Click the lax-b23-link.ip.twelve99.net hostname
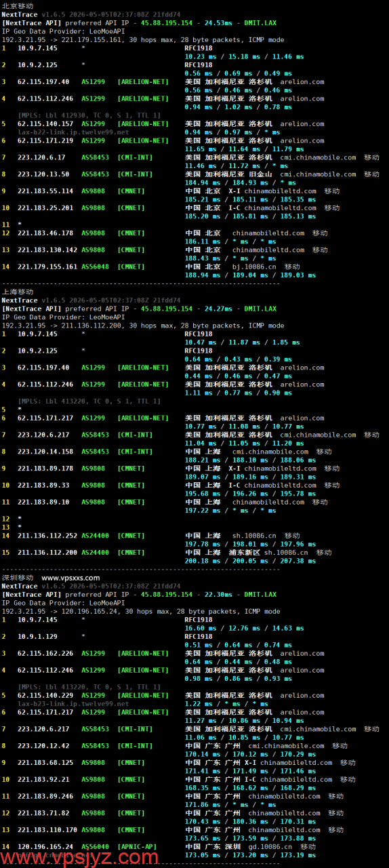389x868 pixels. pos(63,704)
